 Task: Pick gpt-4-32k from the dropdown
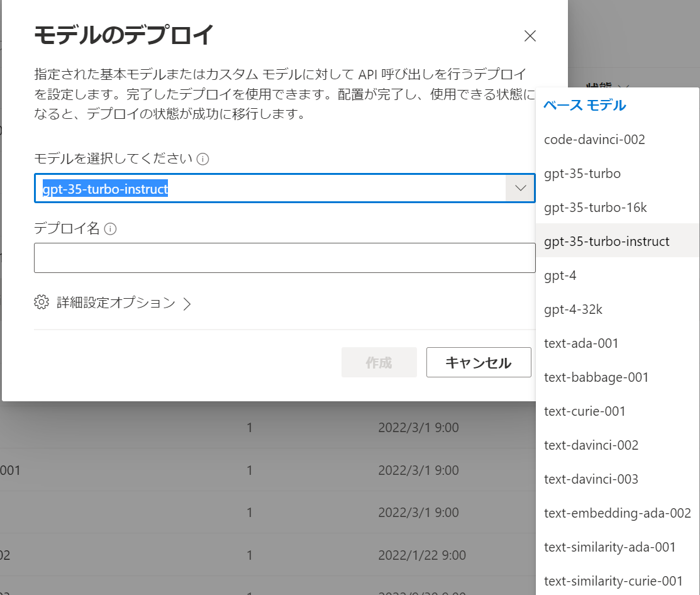618,309
